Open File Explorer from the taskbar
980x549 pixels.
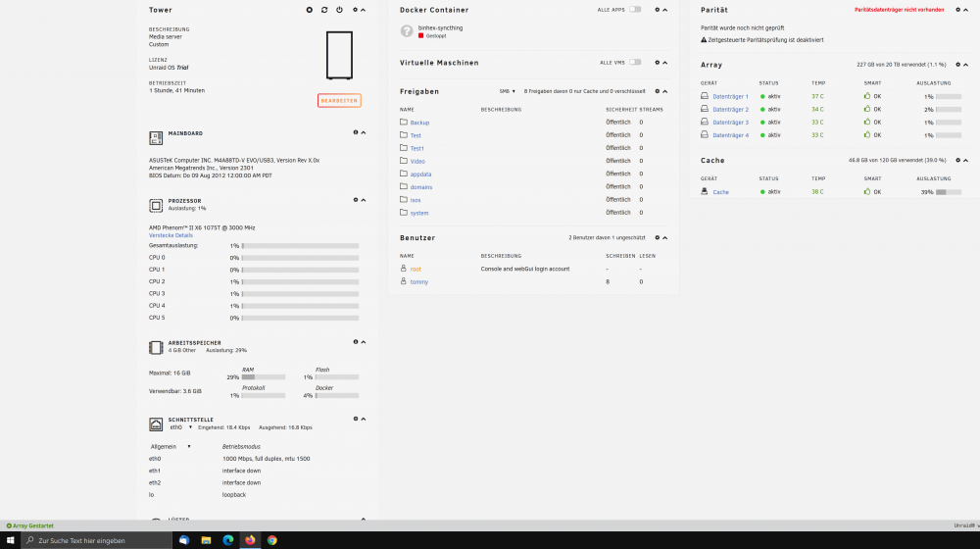click(206, 540)
